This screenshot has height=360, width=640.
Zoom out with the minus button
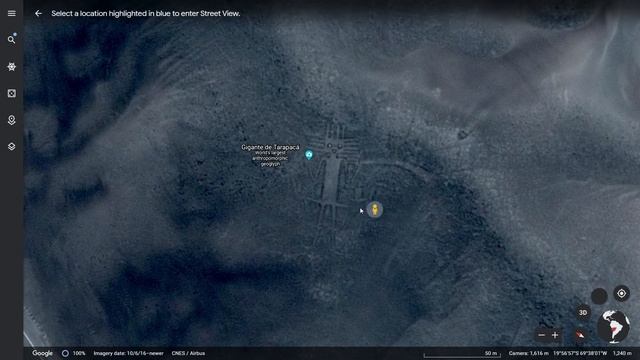point(542,335)
